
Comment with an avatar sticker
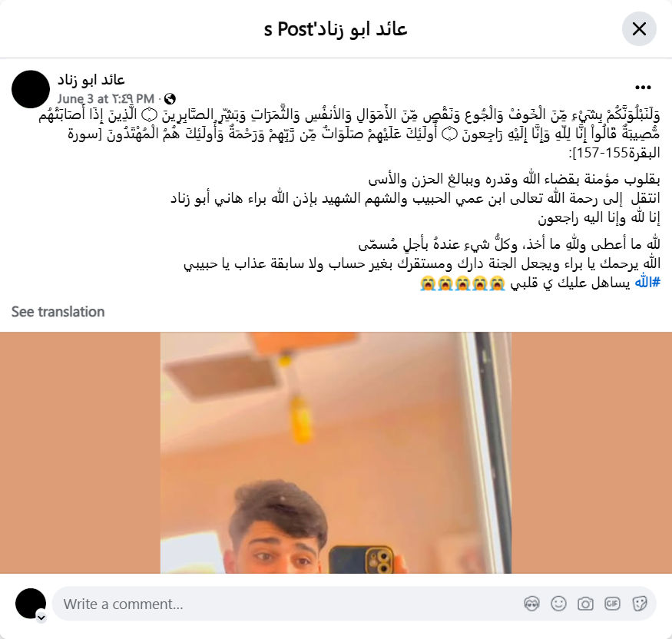(x=531, y=604)
